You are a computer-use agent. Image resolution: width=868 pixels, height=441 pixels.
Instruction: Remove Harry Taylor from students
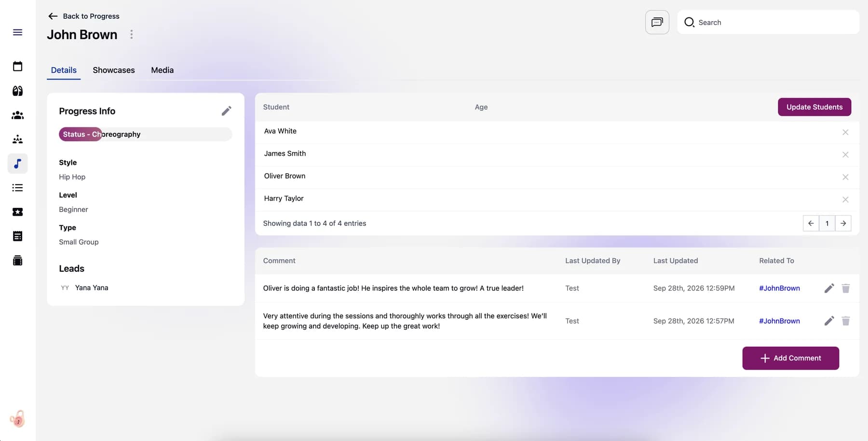click(x=845, y=199)
